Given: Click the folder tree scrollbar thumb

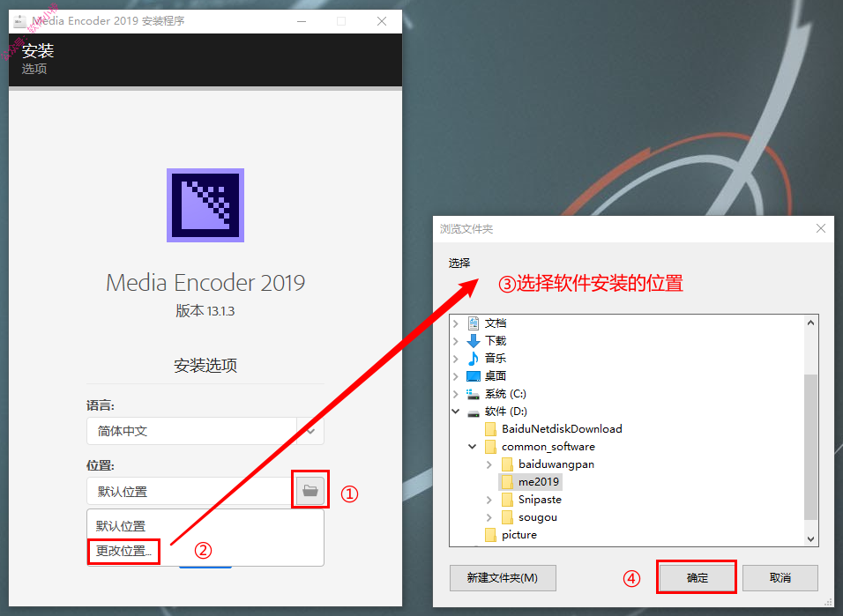Looking at the screenshot, I should pos(810,447).
